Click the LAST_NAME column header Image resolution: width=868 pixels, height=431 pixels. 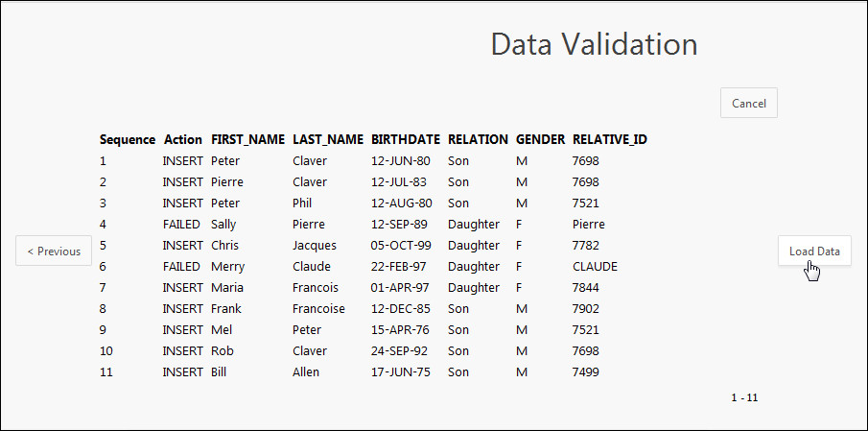(328, 139)
